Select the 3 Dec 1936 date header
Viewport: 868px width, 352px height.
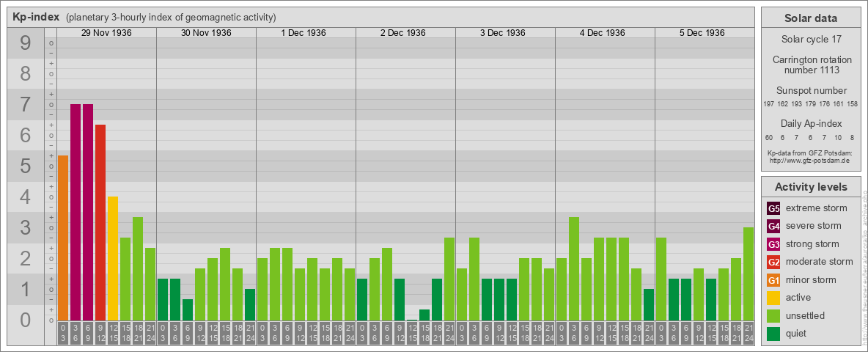pyautogui.click(x=505, y=33)
